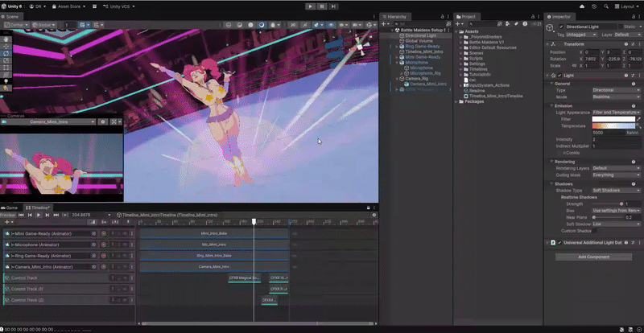Select wireframe draw mode globe icon

click(x=229, y=25)
